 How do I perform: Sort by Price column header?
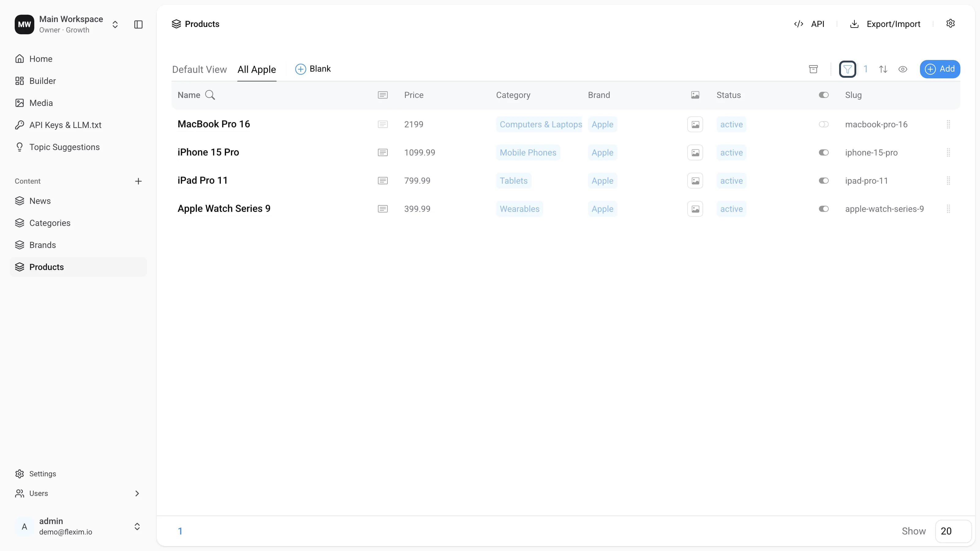pyautogui.click(x=413, y=95)
